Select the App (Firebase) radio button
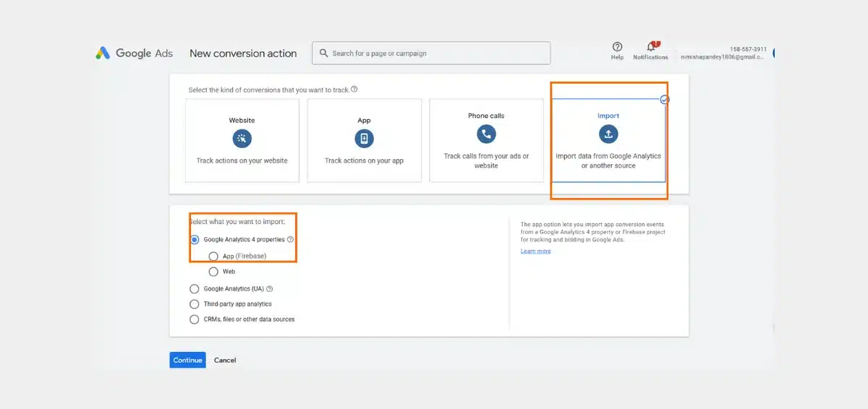The height and width of the screenshot is (409, 868). (213, 256)
